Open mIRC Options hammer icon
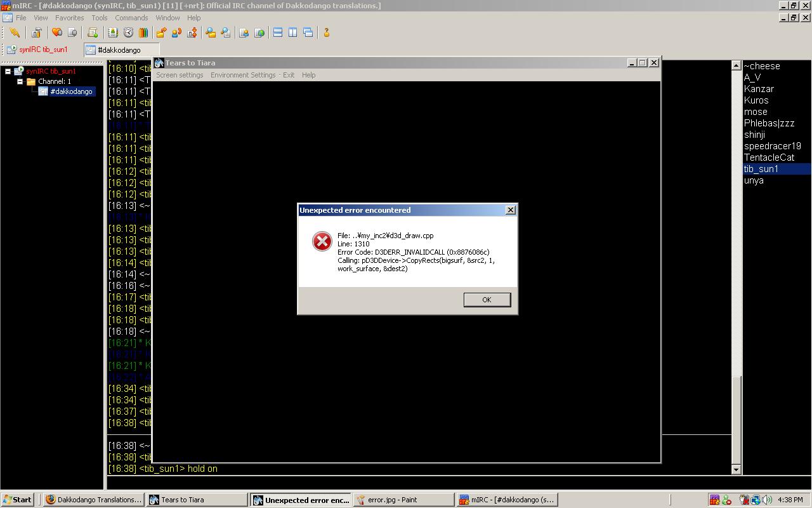Viewport: 812px width, 508px height. pos(37,32)
